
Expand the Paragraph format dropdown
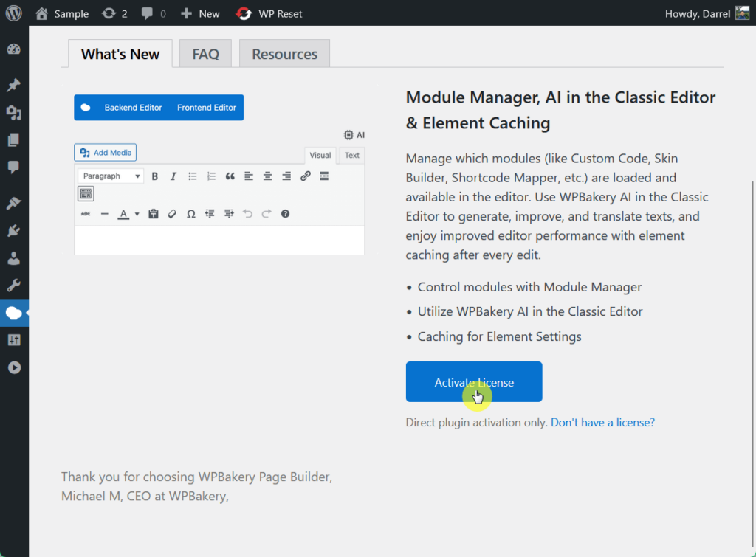pyautogui.click(x=111, y=176)
